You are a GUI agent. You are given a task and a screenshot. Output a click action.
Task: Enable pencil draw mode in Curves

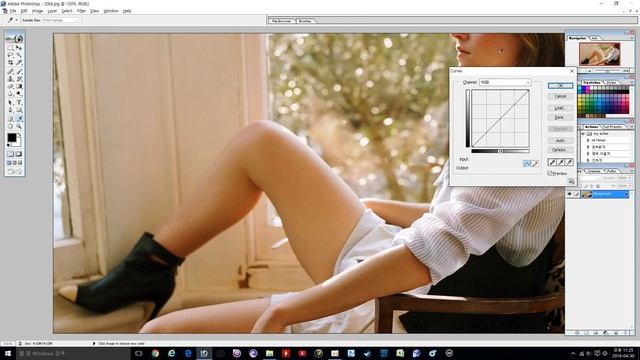pyautogui.click(x=535, y=164)
